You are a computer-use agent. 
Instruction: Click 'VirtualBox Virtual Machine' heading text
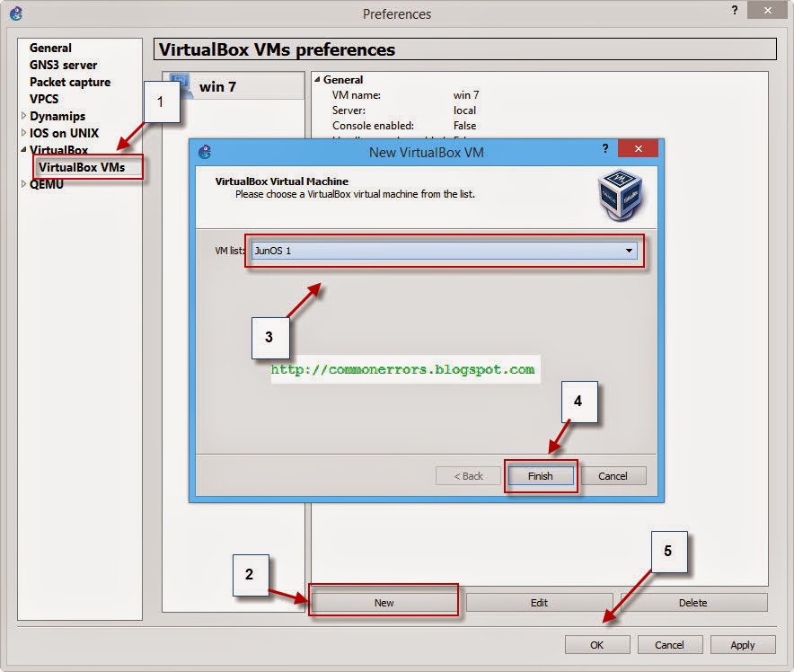(x=281, y=181)
